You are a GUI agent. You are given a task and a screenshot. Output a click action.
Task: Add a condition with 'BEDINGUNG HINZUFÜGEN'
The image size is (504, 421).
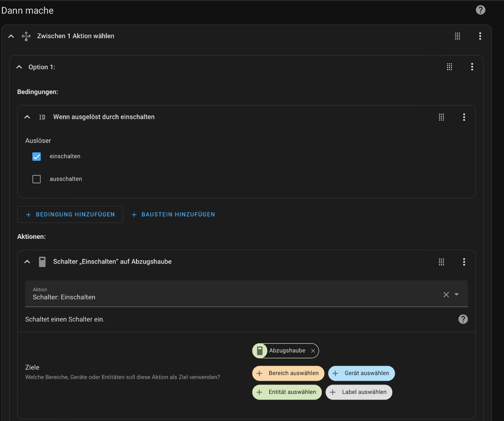tap(70, 214)
